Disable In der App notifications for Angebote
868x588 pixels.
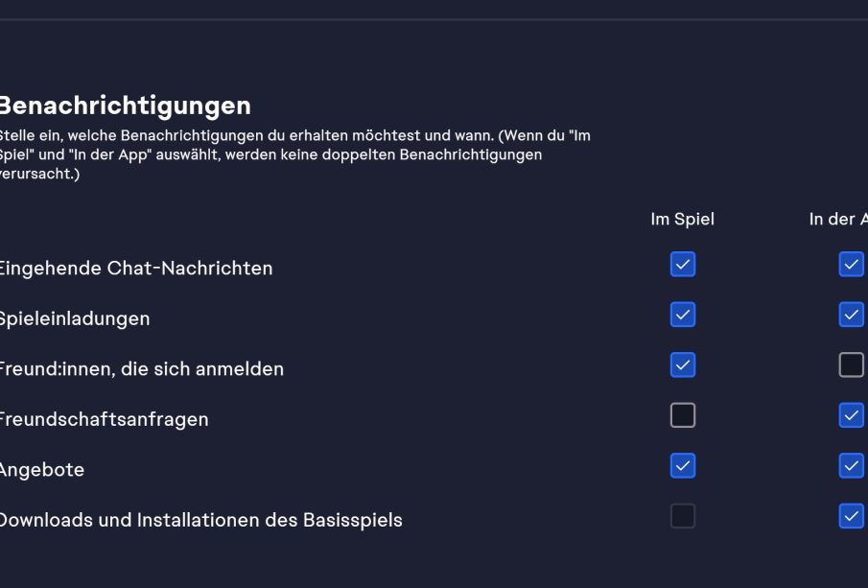(851, 466)
